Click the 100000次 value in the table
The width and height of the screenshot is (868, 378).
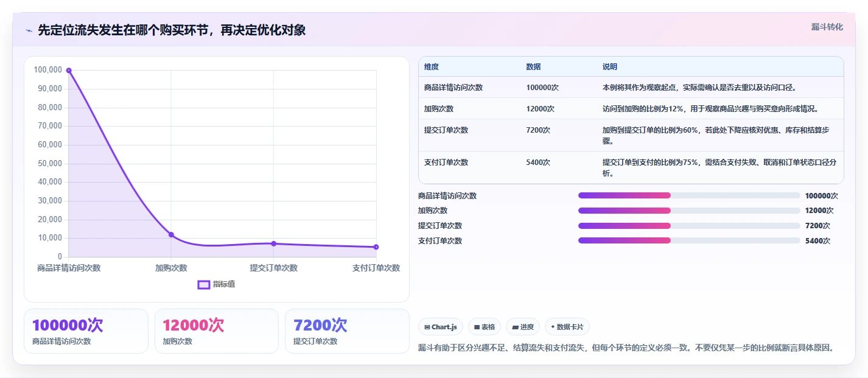tap(542, 87)
